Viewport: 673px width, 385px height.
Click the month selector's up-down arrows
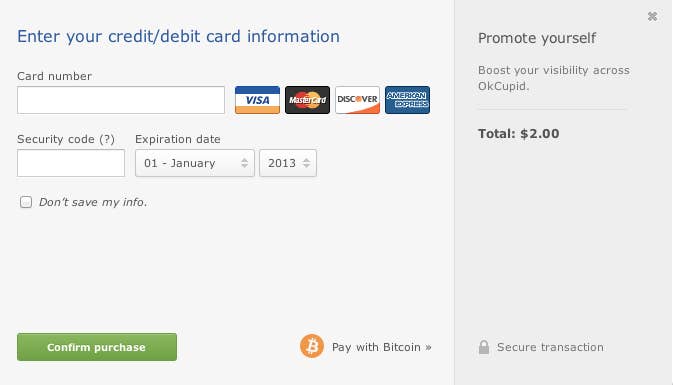point(244,163)
